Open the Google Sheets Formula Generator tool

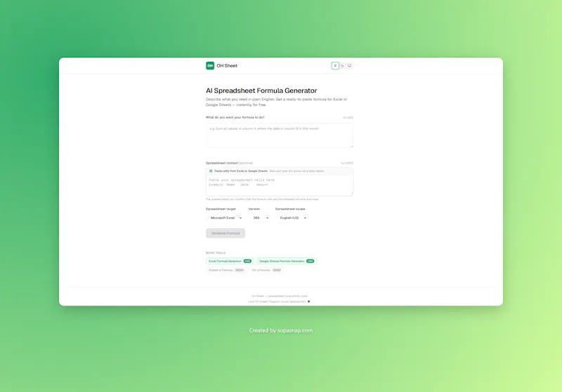click(287, 261)
